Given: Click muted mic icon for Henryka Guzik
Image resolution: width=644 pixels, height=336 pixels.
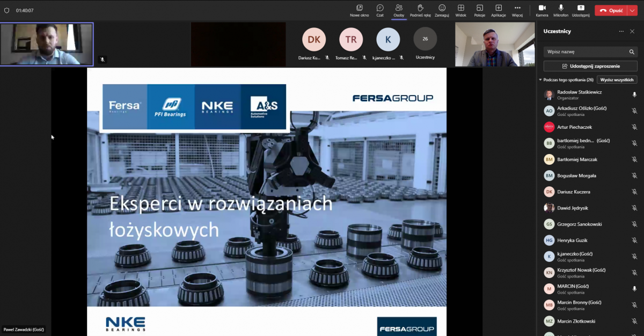Looking at the screenshot, I should 634,240.
